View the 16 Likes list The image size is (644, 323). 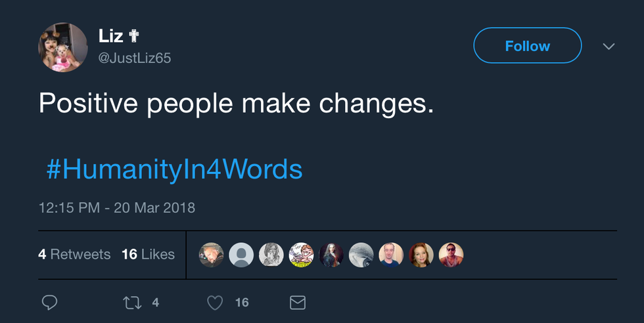coord(149,255)
